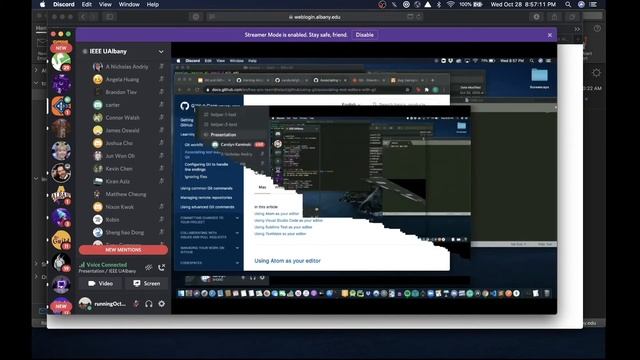Click muted mic icon beside Kevin Chen
640x360 pixels.
[x=161, y=169]
